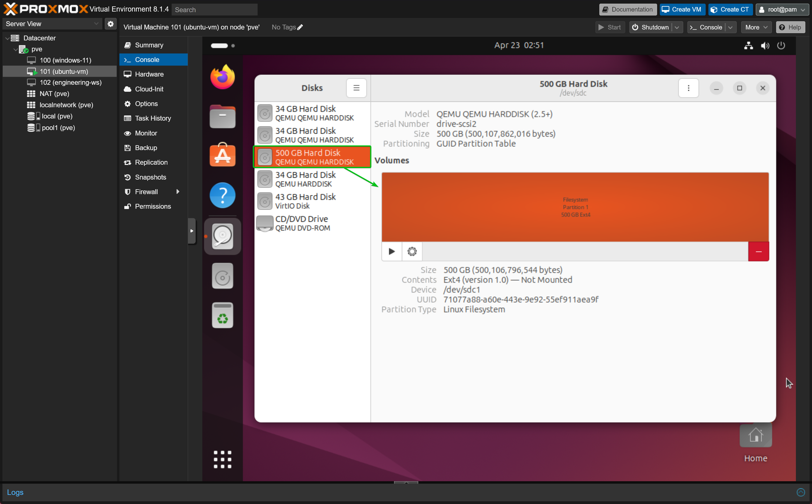
Task: Select the 43 GB VirtIO Disk
Action: 312,201
